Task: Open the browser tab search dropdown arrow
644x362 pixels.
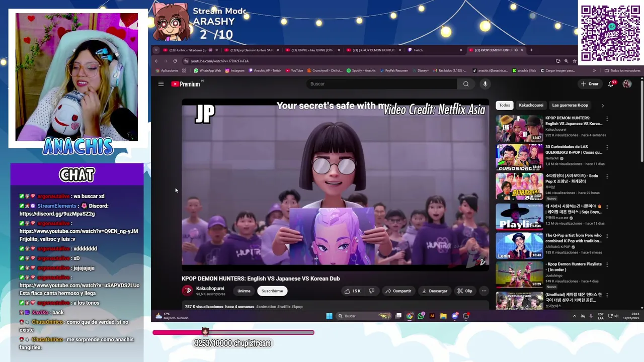Action: click(x=156, y=50)
